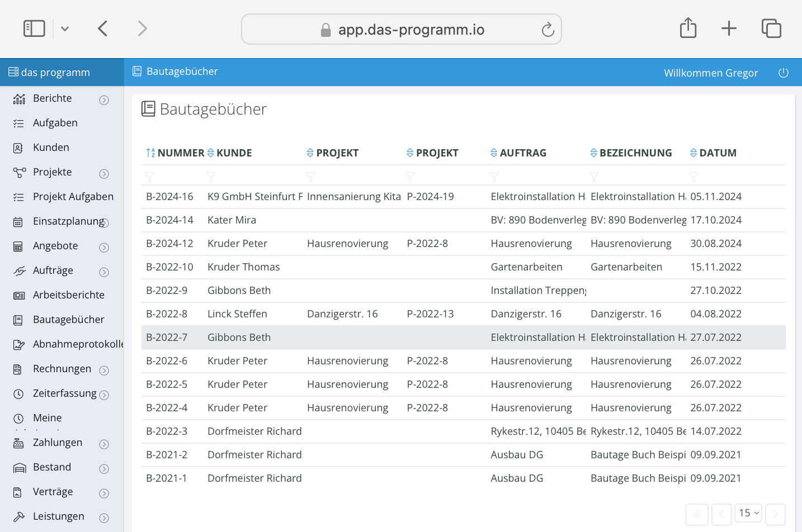
Task: Click the Aufträge handshake icon
Action: pyautogui.click(x=20, y=271)
